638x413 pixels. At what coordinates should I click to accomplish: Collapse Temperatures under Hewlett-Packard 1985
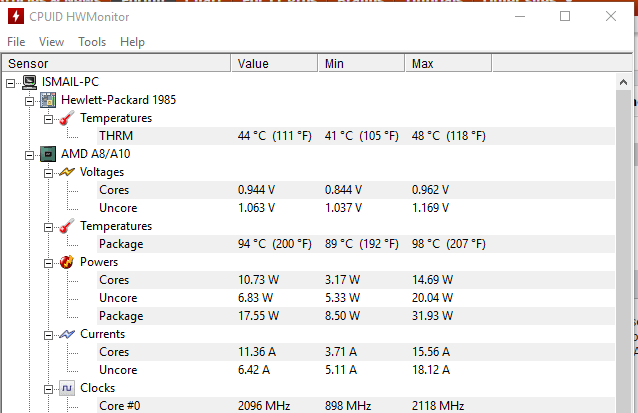[48, 119]
